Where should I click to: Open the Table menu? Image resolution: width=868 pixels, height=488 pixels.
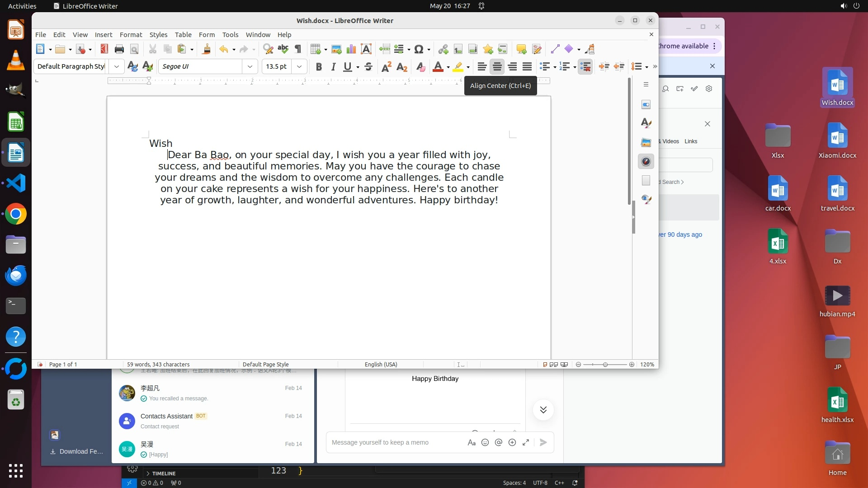coord(183,35)
